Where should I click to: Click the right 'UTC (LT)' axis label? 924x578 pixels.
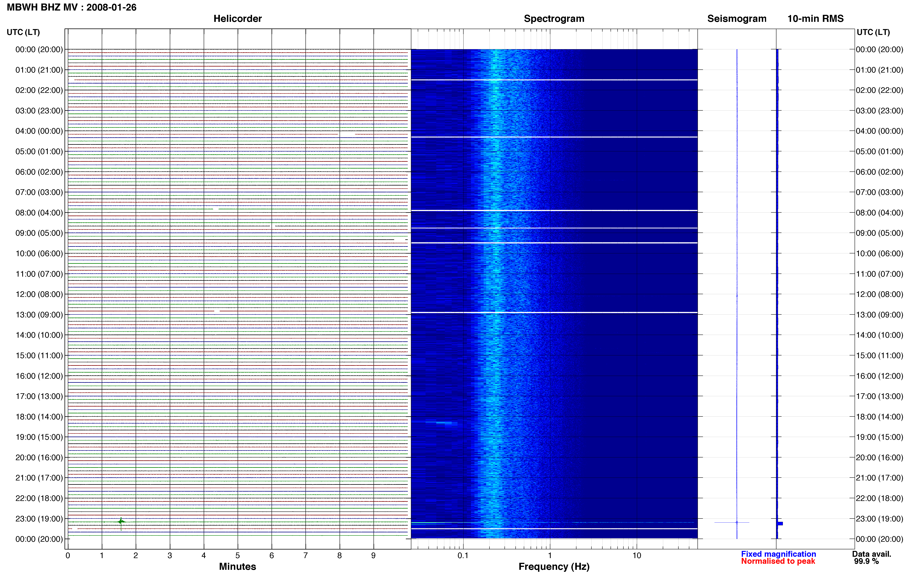pyautogui.click(x=873, y=32)
